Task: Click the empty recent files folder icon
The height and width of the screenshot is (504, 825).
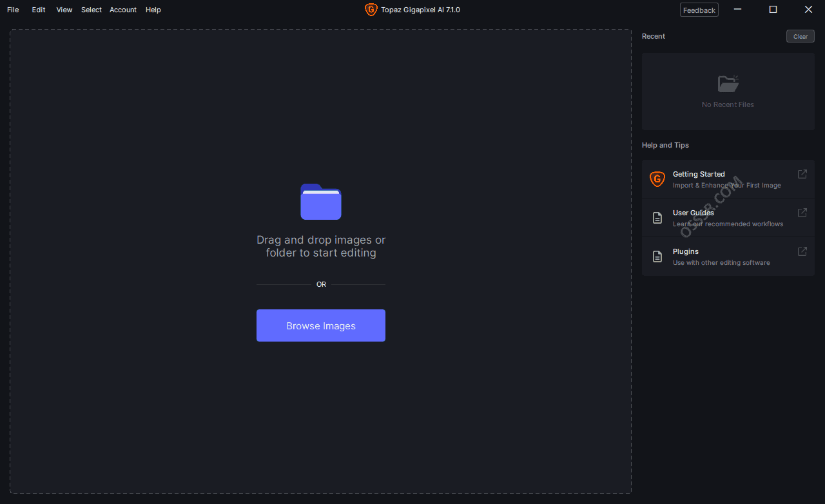Action: click(728, 84)
